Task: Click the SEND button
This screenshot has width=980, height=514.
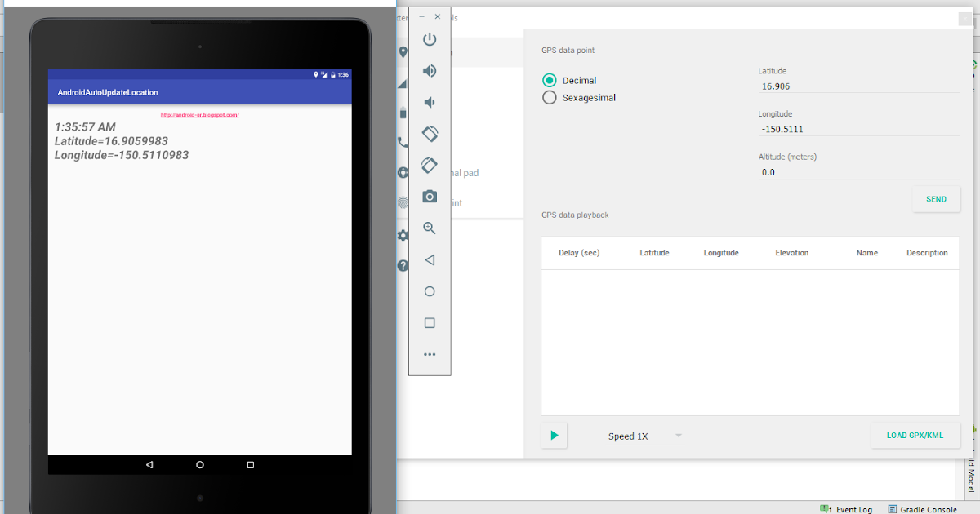Action: click(936, 198)
